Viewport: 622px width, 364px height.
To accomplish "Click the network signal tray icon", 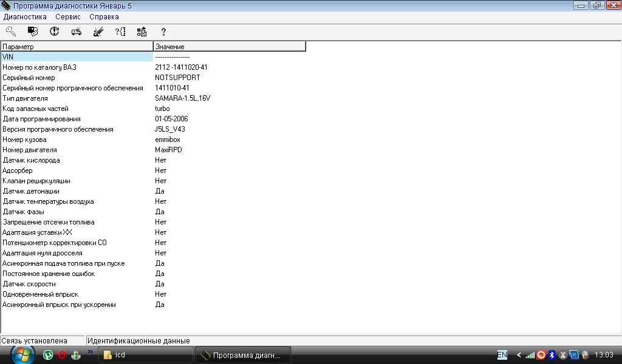I will 530,355.
